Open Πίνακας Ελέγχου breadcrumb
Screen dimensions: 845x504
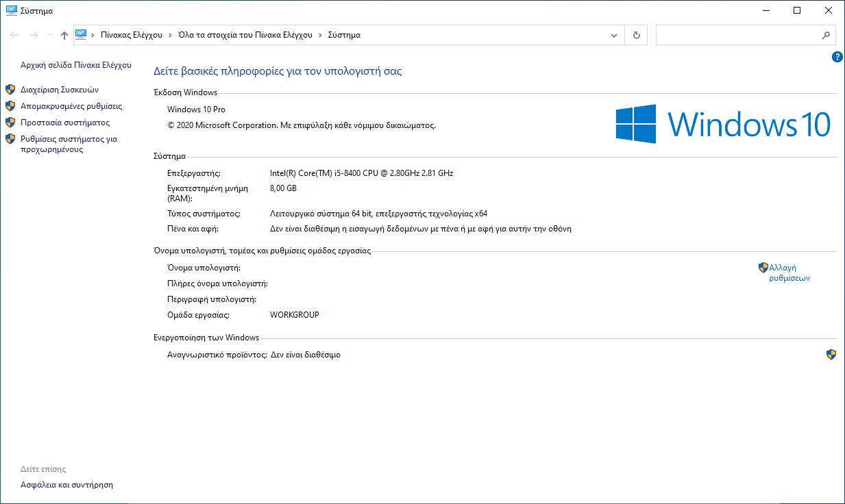coord(132,35)
